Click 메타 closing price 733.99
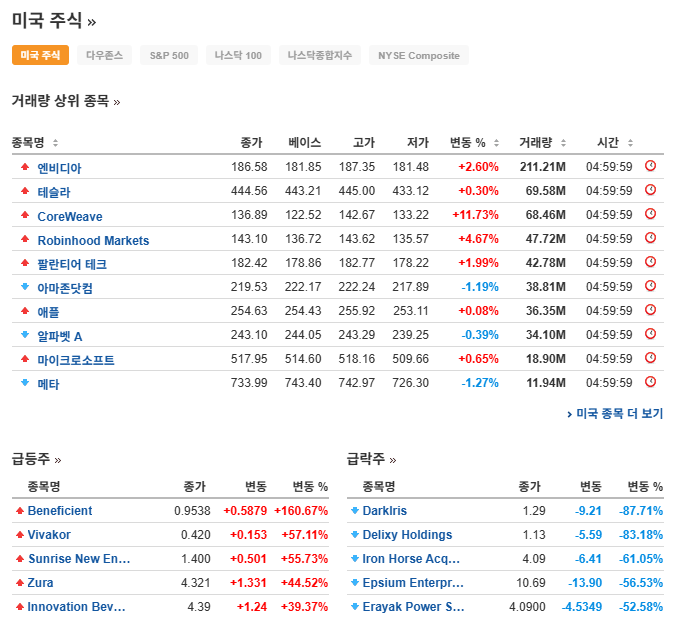 point(249,382)
